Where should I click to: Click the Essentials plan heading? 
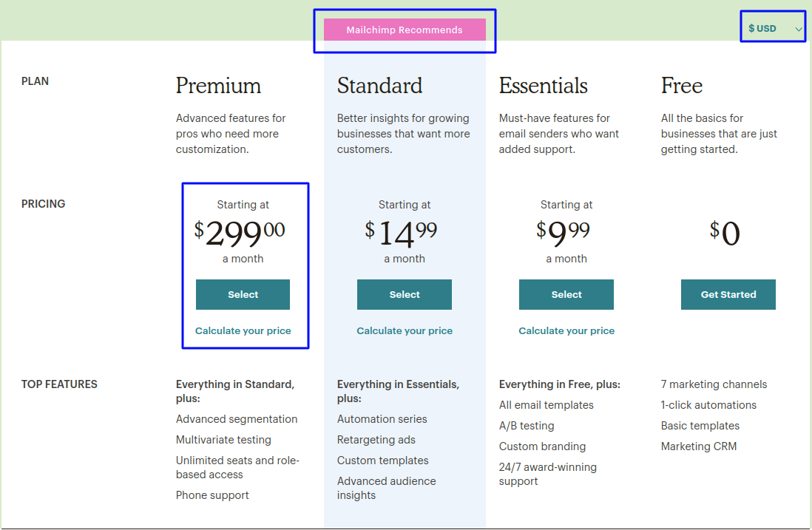click(x=543, y=86)
